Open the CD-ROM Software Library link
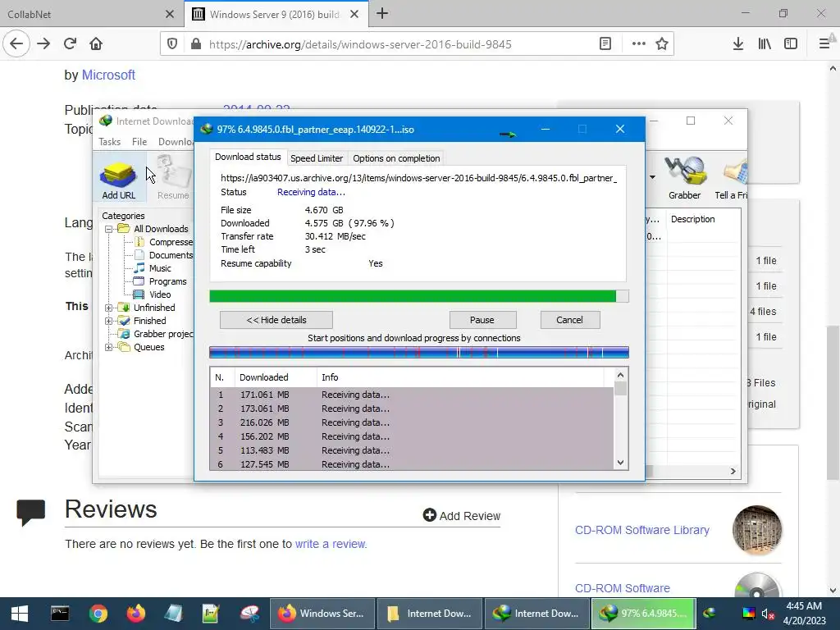The image size is (840, 630). click(641, 530)
